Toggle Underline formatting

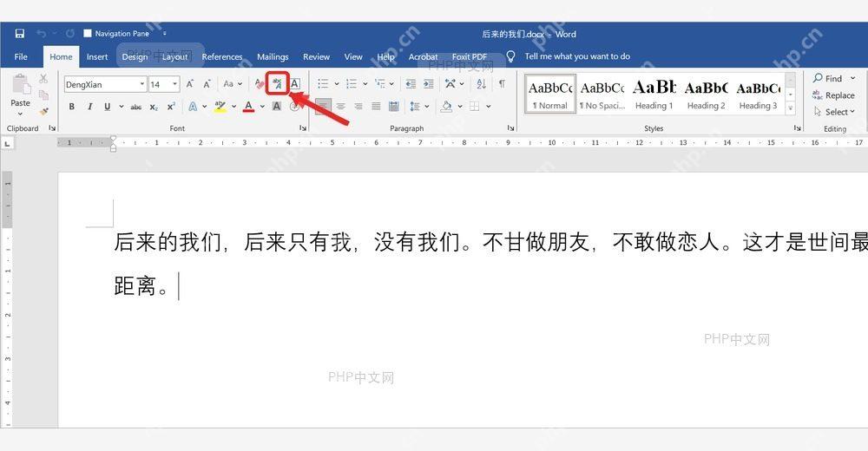tap(107, 107)
